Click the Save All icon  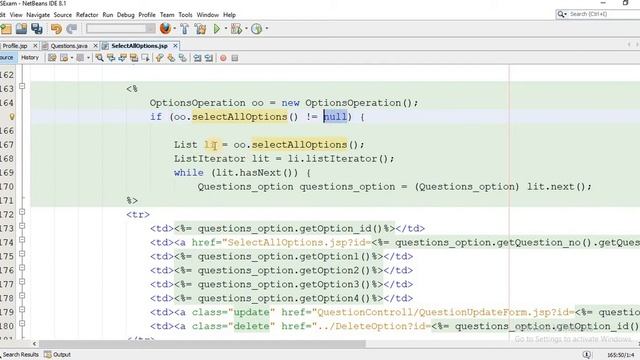point(37,29)
